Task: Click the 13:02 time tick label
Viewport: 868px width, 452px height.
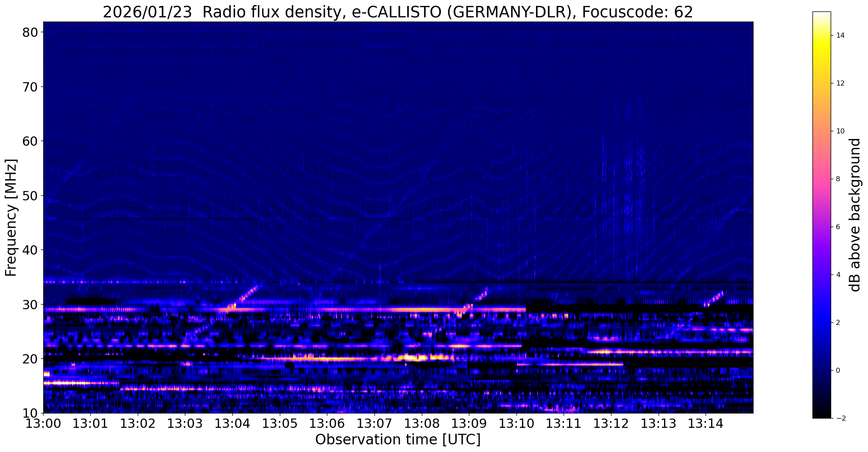Action: click(138, 424)
